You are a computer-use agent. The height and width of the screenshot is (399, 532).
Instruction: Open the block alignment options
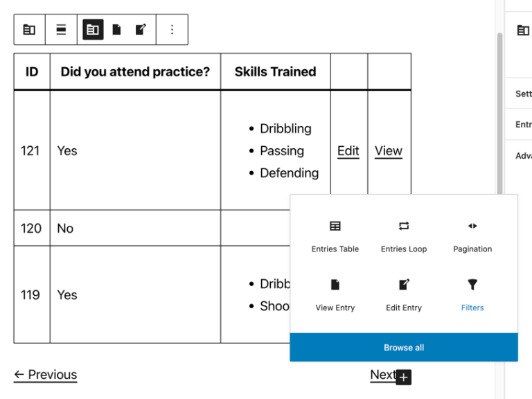61,30
